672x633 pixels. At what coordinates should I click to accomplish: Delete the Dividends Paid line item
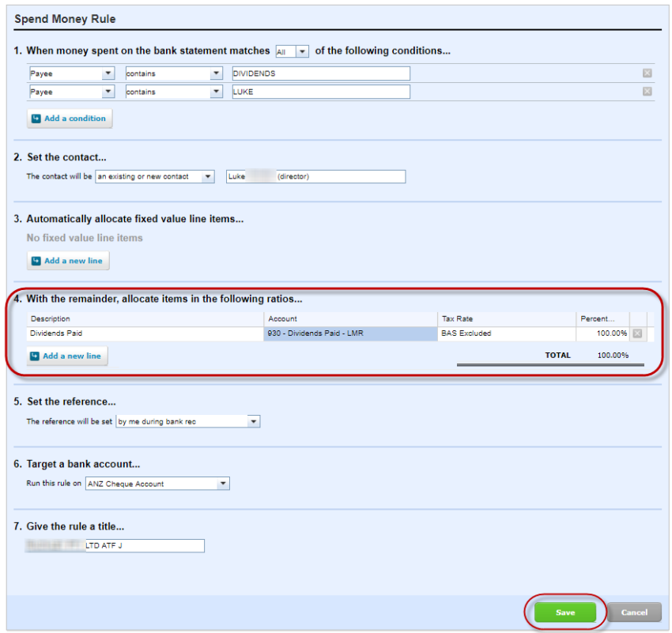637,333
